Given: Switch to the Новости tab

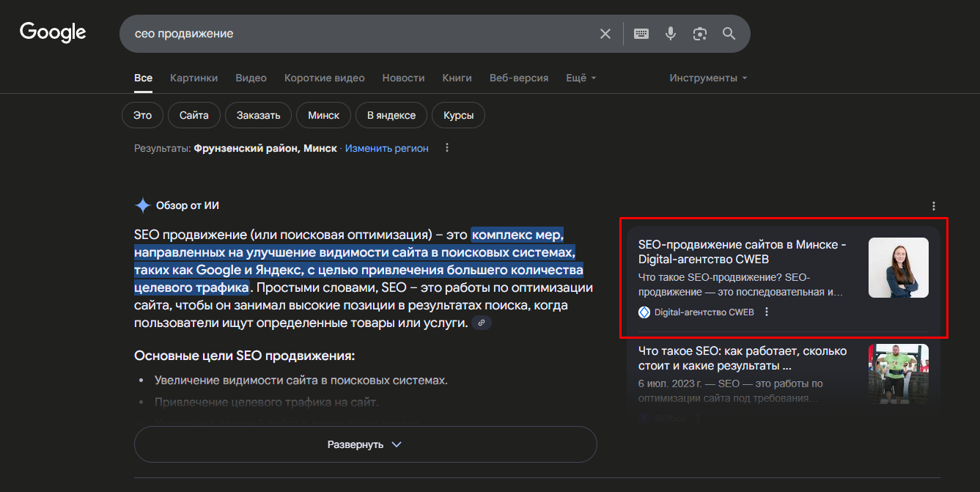Looking at the screenshot, I should click(404, 78).
